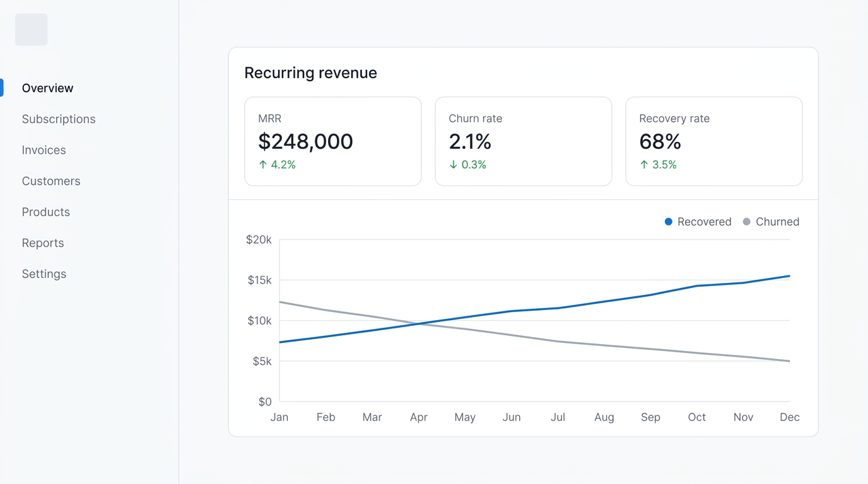
Task: View the Reports section
Action: point(43,243)
